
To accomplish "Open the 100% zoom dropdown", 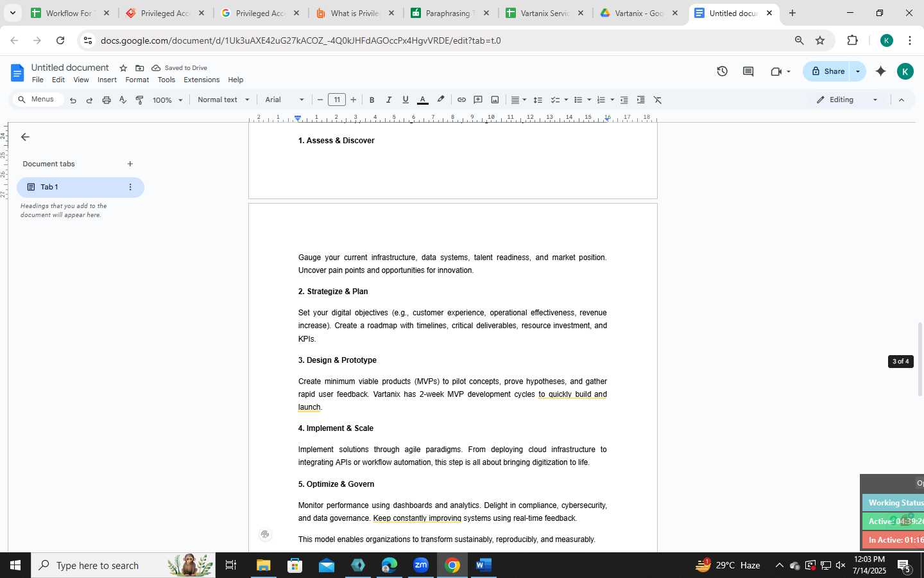I will tap(167, 100).
